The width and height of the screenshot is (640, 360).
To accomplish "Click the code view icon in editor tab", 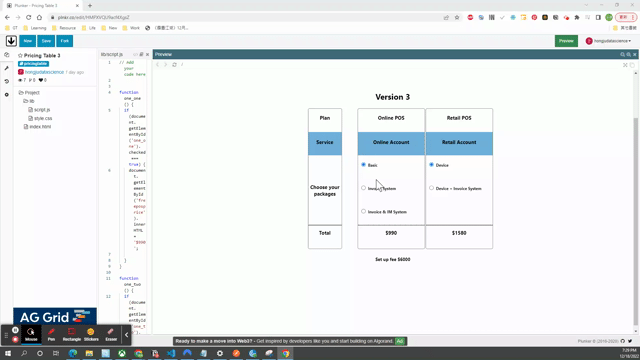I will [x=136, y=54].
